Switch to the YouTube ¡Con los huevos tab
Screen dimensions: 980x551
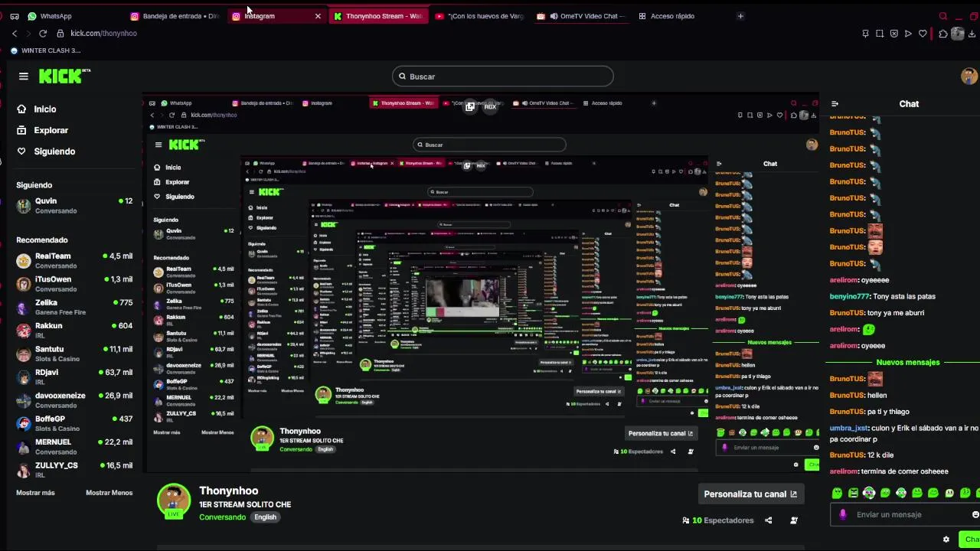[480, 16]
